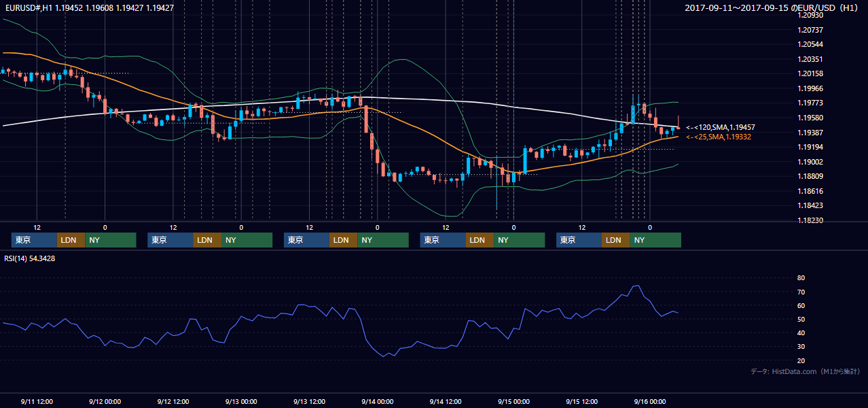Viewport: 868px width, 408px height.
Task: Click price level 1.18616 on axis
Action: [810, 192]
